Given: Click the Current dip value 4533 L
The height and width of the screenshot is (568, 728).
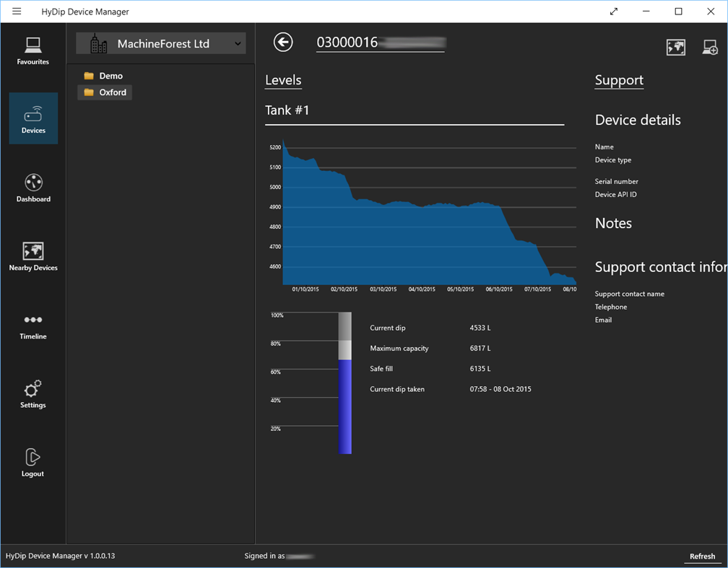Looking at the screenshot, I should coord(480,328).
